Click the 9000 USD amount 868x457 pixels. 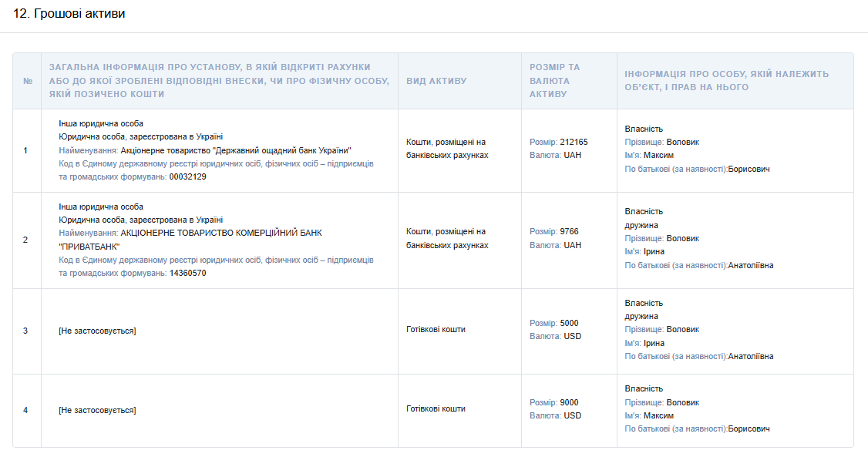pyautogui.click(x=569, y=402)
